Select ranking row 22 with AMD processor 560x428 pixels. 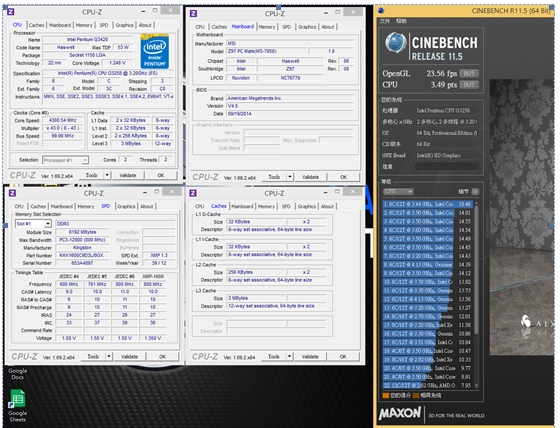point(428,385)
